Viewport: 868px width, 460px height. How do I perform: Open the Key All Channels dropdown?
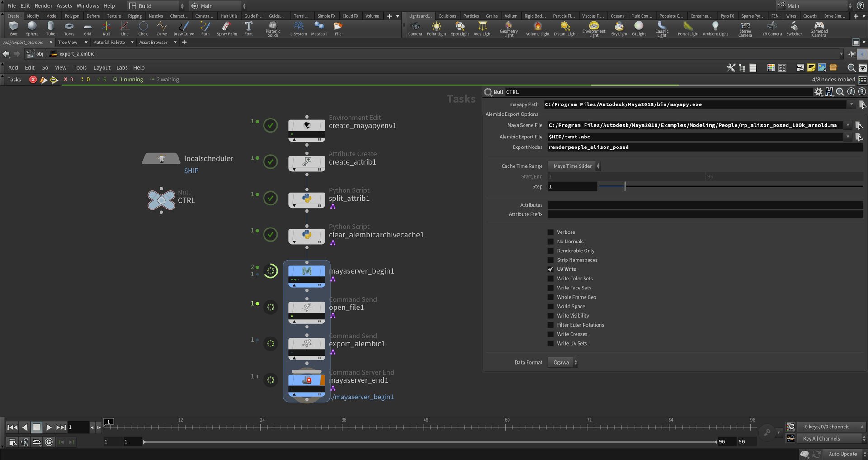point(832,439)
